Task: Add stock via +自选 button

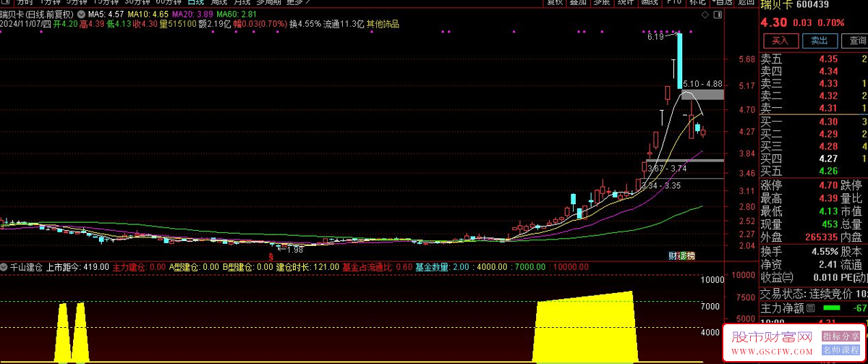Action: coord(722,2)
